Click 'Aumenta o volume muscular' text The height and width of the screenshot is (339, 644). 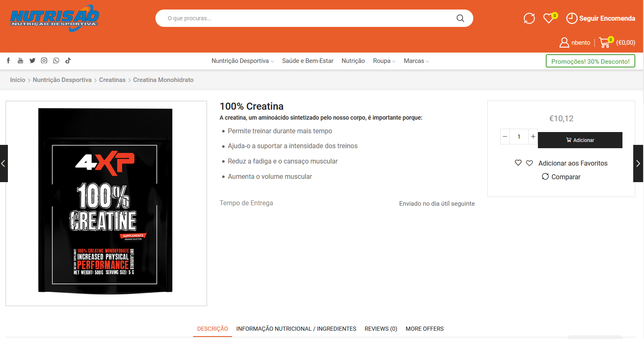click(x=270, y=176)
